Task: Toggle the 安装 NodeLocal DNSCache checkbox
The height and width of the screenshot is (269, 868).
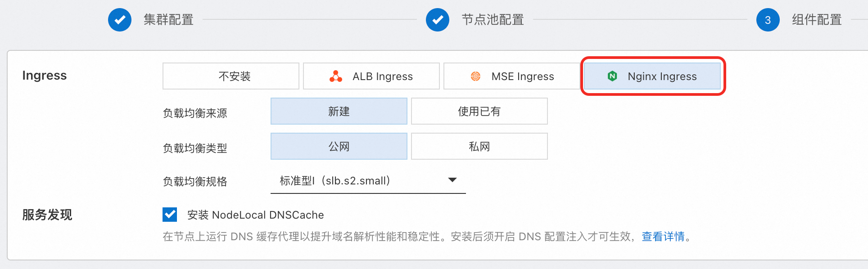Action: point(170,215)
